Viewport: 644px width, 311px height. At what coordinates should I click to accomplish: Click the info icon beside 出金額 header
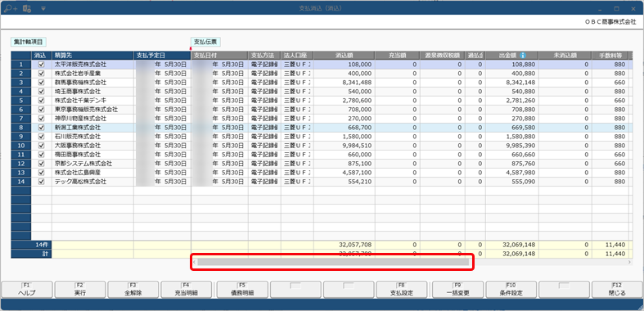click(x=522, y=55)
